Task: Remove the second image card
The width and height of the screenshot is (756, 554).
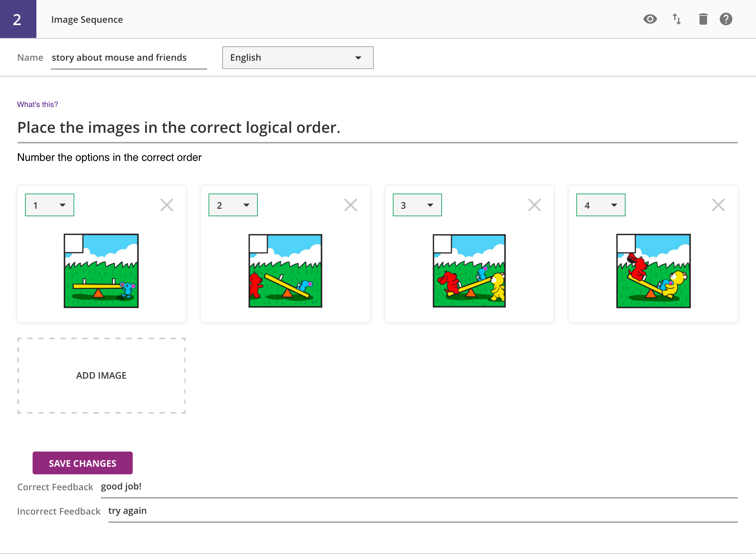Action: 350,205
